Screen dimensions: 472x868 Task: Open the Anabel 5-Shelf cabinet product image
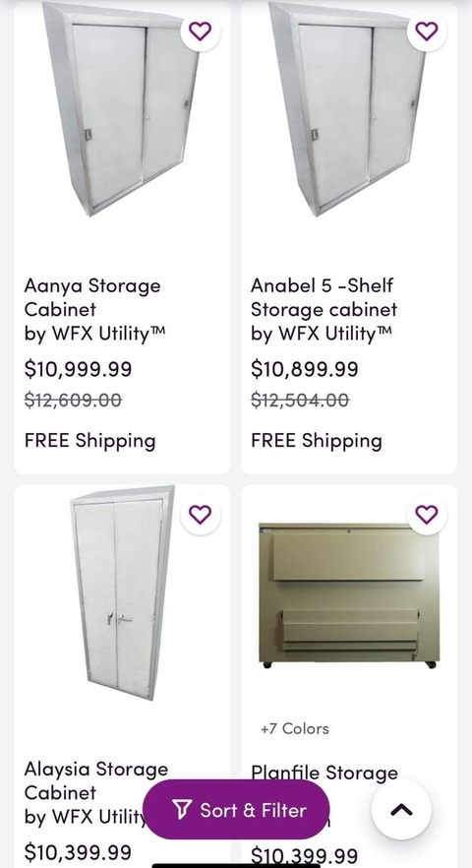pyautogui.click(x=349, y=109)
